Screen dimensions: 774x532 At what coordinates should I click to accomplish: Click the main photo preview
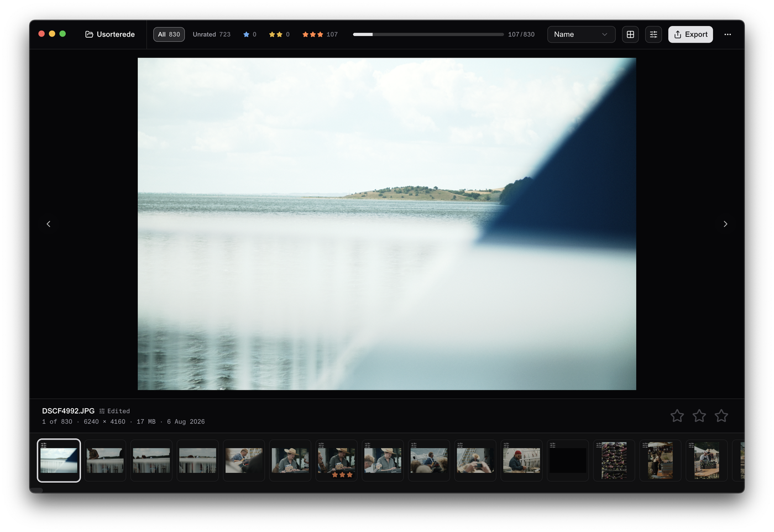click(387, 224)
